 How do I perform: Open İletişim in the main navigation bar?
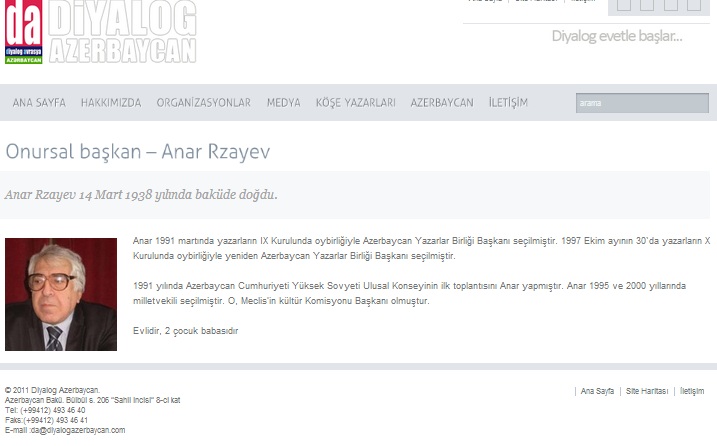pos(508,103)
